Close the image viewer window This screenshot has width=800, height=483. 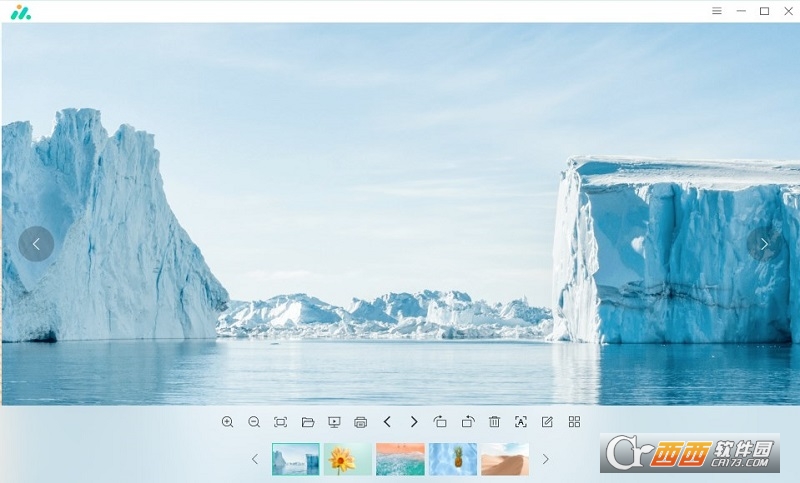788,11
